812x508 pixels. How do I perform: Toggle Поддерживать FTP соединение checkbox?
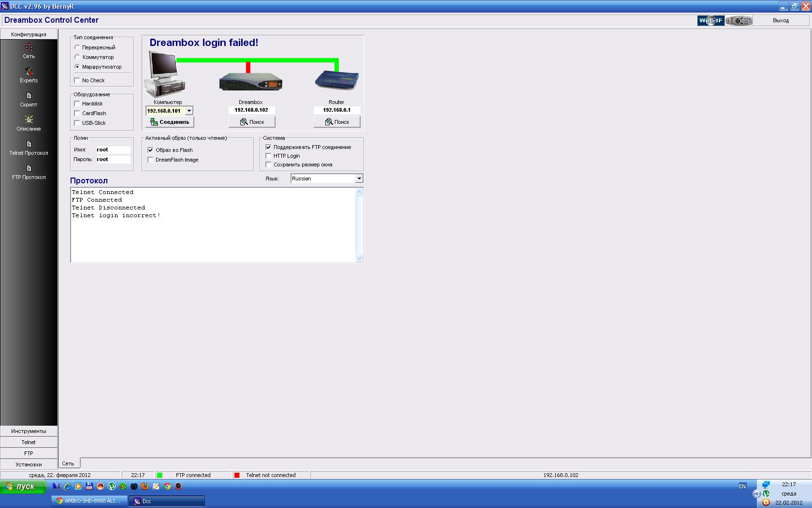(x=268, y=147)
